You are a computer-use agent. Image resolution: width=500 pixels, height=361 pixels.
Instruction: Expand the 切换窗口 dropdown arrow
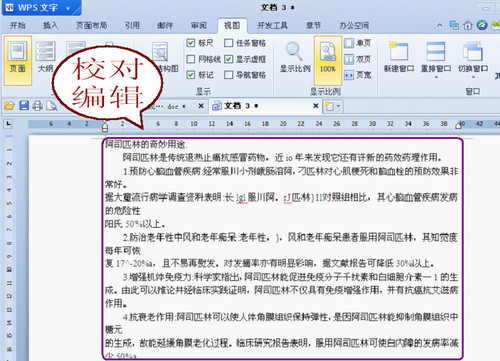473,77
